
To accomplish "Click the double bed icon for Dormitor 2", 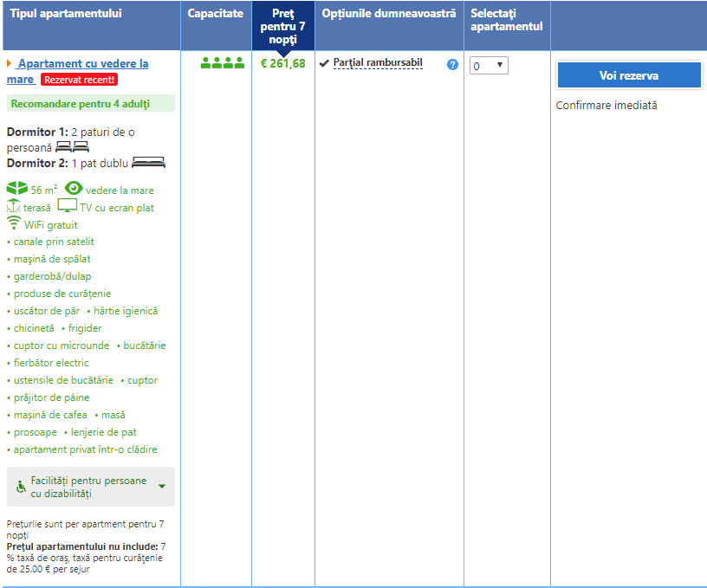I will (148, 163).
